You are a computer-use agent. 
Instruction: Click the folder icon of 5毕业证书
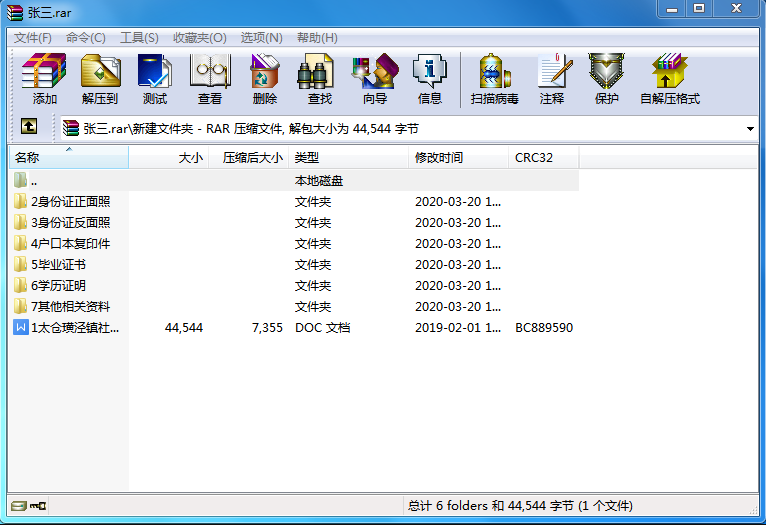pos(20,264)
